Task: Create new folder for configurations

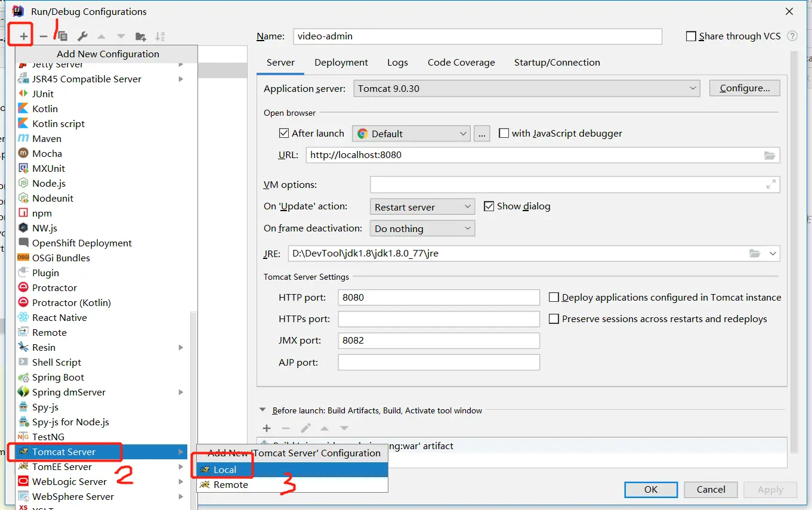Action: pos(141,36)
